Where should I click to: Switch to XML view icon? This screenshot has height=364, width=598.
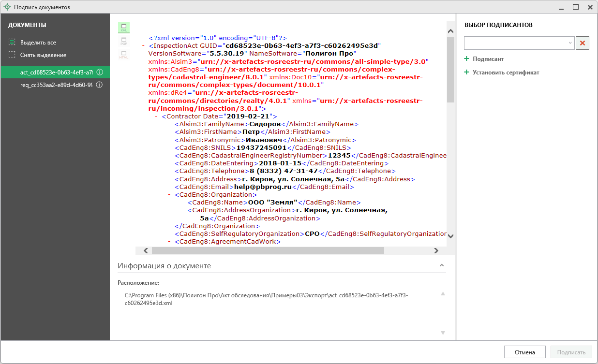click(x=124, y=28)
